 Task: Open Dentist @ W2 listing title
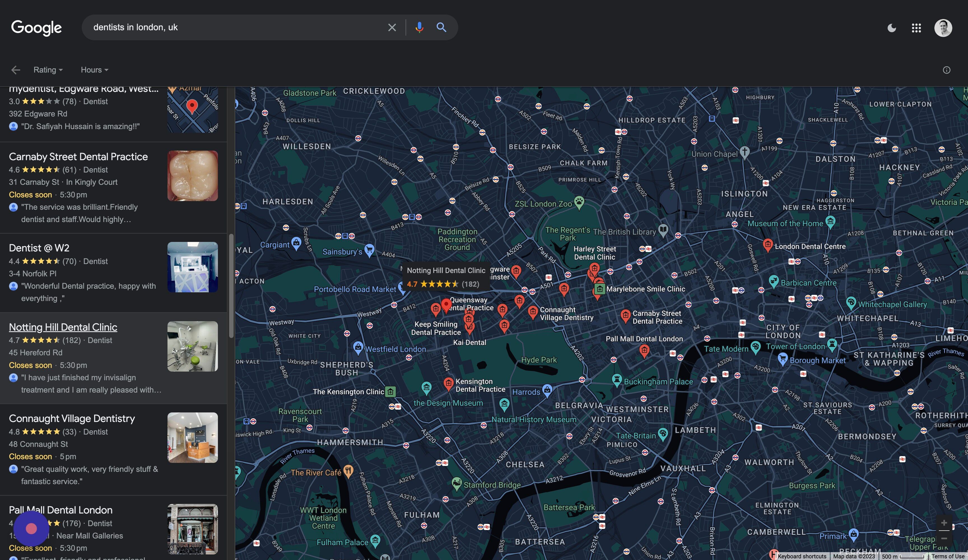(39, 248)
